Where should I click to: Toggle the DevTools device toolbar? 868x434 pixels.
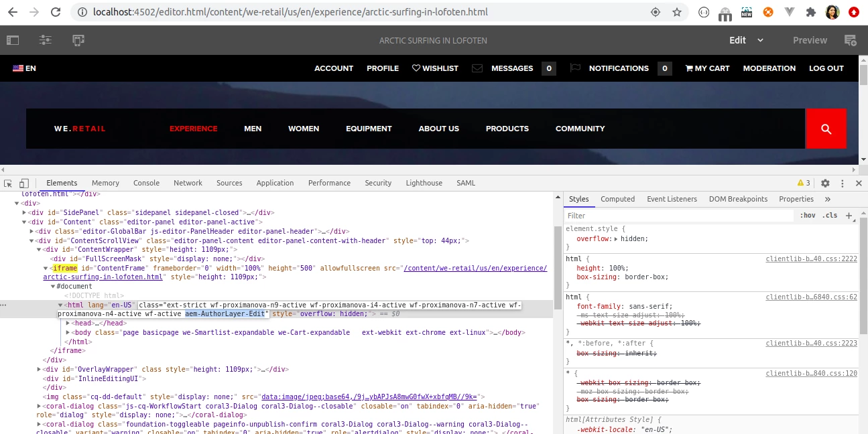pyautogui.click(x=24, y=183)
